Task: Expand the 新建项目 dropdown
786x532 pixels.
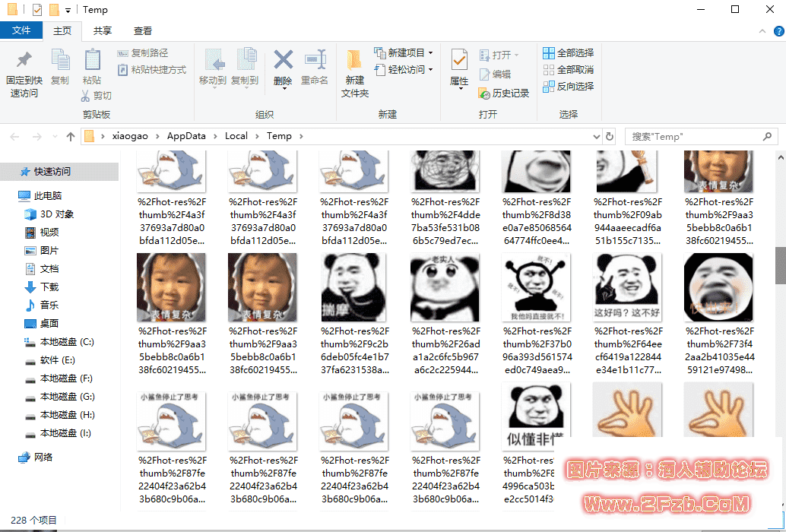Action: tap(430, 53)
